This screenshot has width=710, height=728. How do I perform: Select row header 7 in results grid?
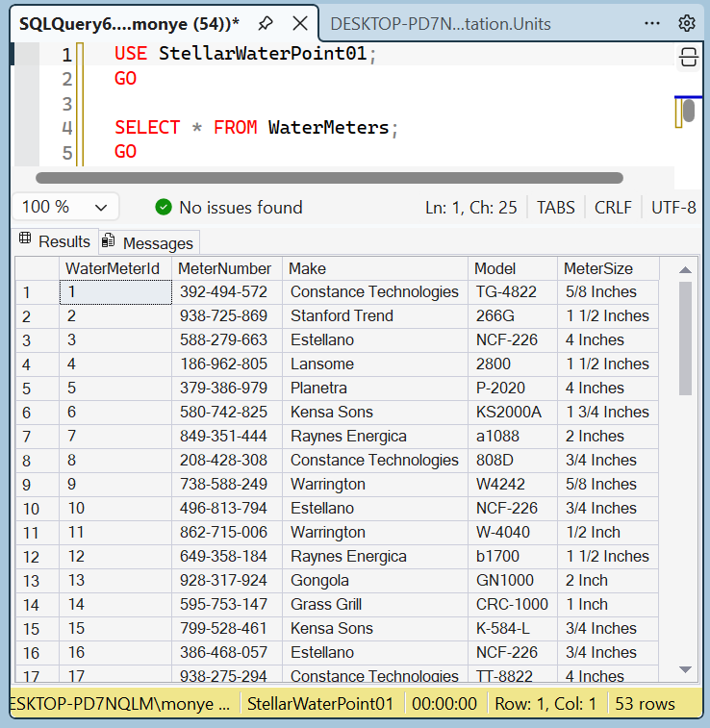point(38,437)
